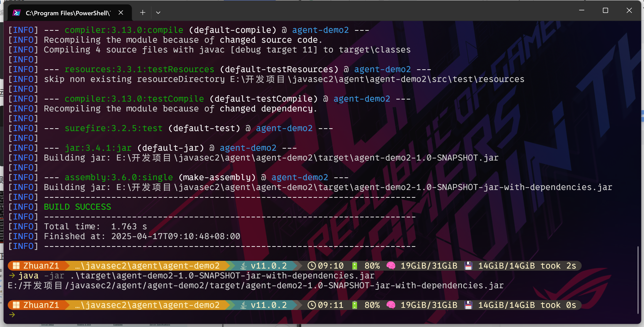Click the floppy disk icon in the bottom prompt
Image resolution: width=644 pixels, height=327 pixels.
(x=468, y=305)
